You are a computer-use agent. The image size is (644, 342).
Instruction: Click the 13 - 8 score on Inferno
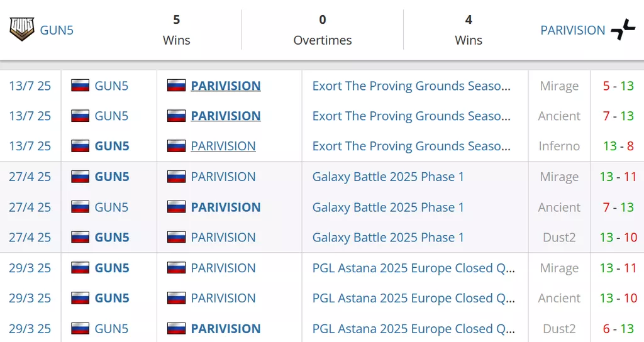tap(618, 146)
